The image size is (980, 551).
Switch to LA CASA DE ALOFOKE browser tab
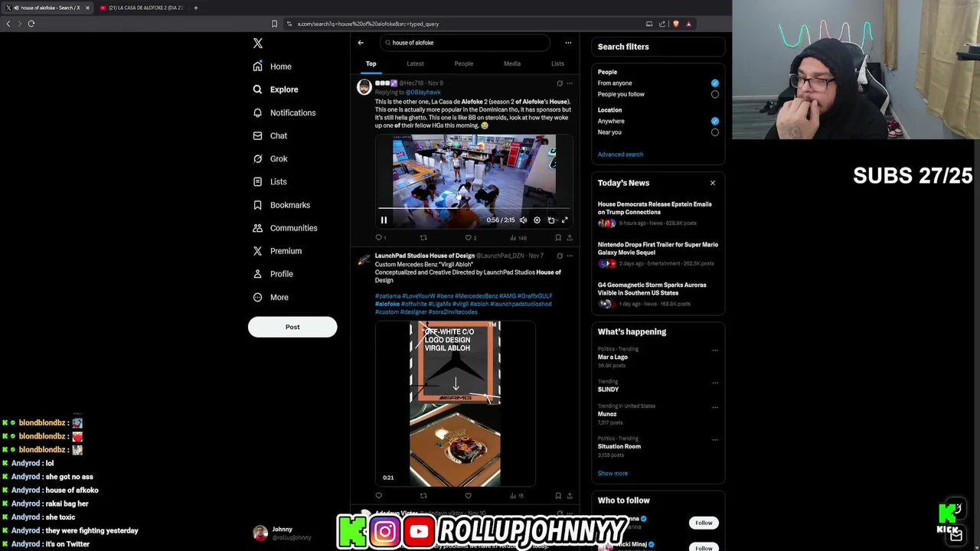point(142,8)
